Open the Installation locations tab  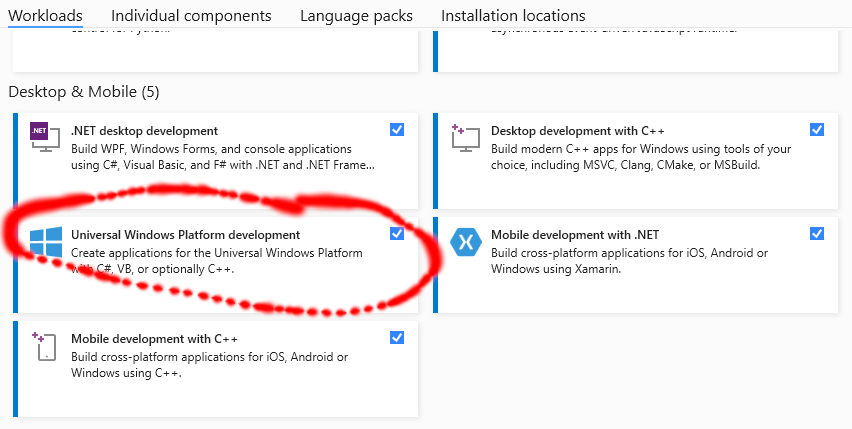coord(513,16)
